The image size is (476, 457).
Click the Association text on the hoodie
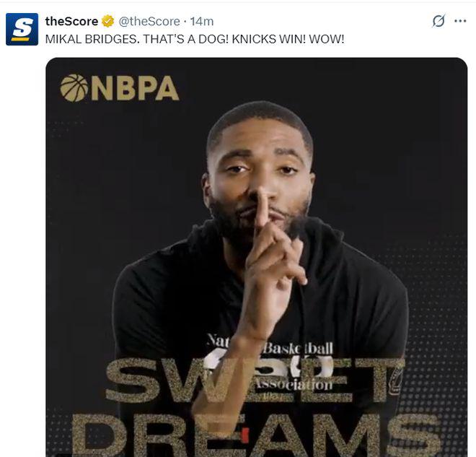(x=293, y=385)
